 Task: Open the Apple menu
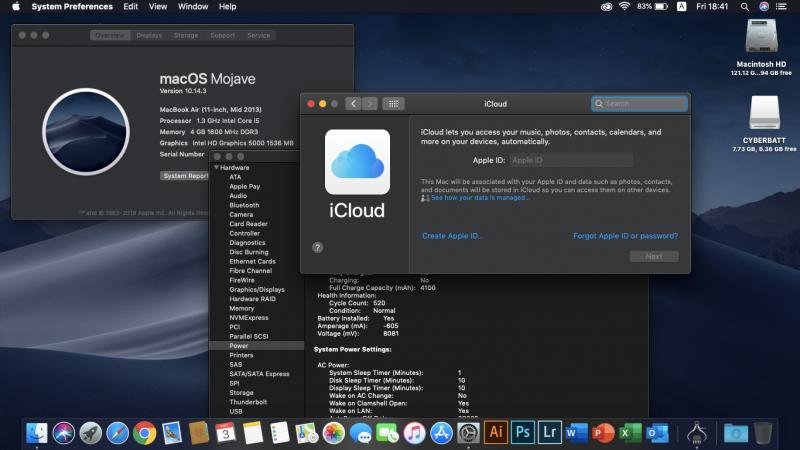pyautogui.click(x=16, y=7)
